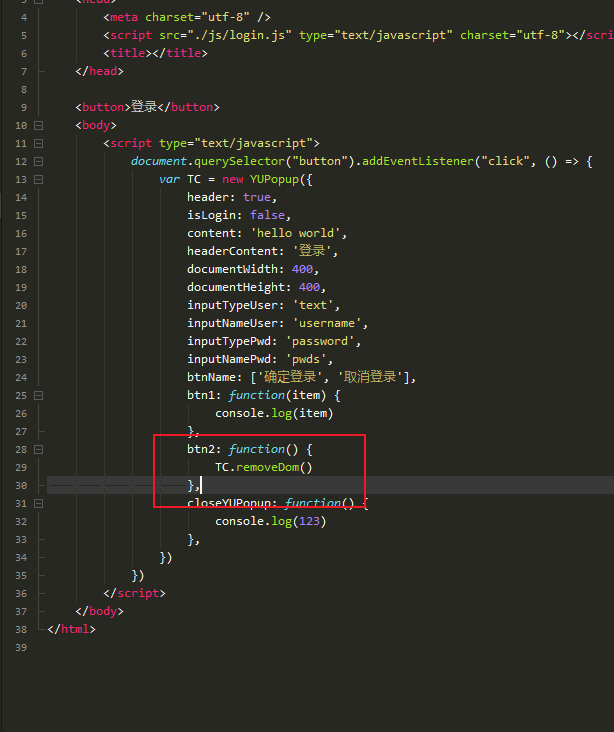Collapse the script fold at line 11
The height and width of the screenshot is (732, 614).
(x=39, y=143)
